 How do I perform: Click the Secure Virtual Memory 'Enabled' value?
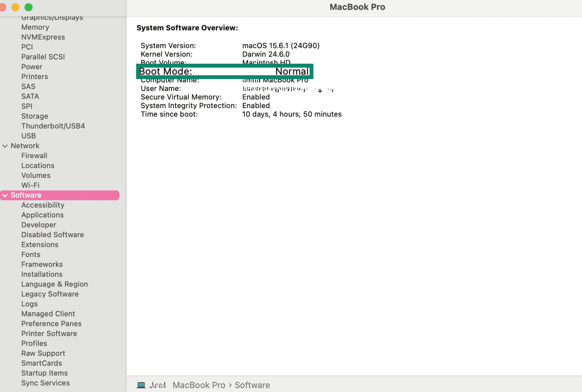click(256, 97)
